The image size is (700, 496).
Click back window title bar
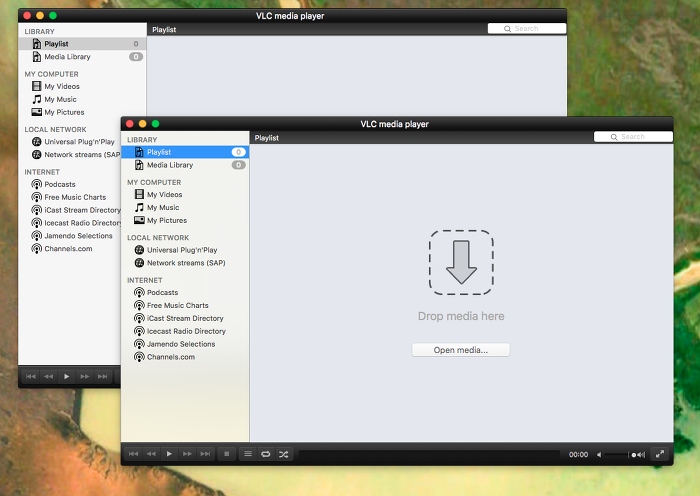click(292, 16)
